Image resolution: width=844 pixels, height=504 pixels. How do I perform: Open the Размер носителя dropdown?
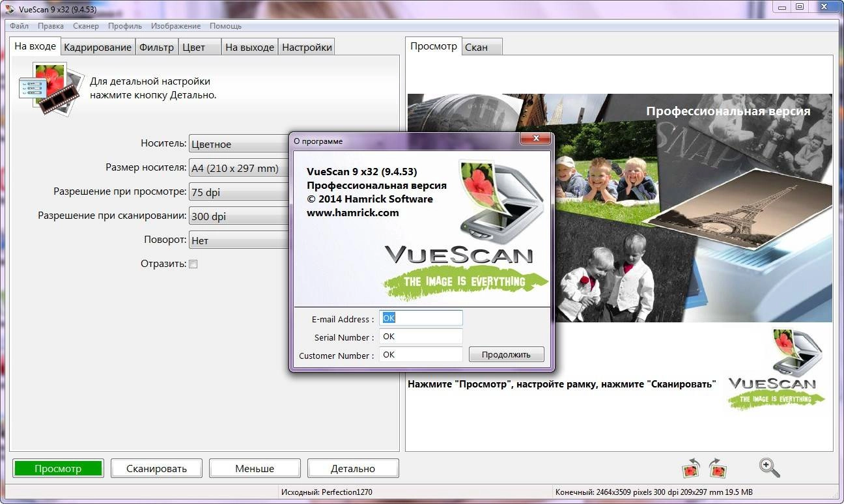click(239, 168)
